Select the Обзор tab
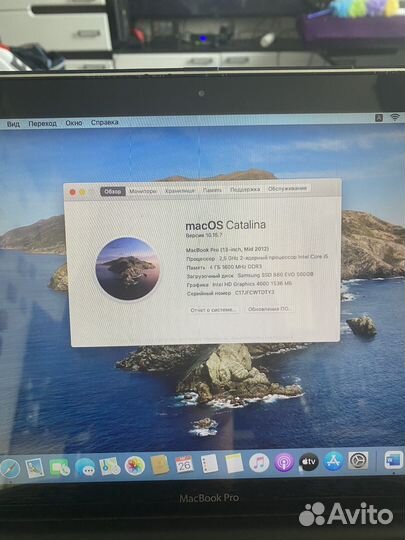This screenshot has height=540, width=405. [113, 191]
